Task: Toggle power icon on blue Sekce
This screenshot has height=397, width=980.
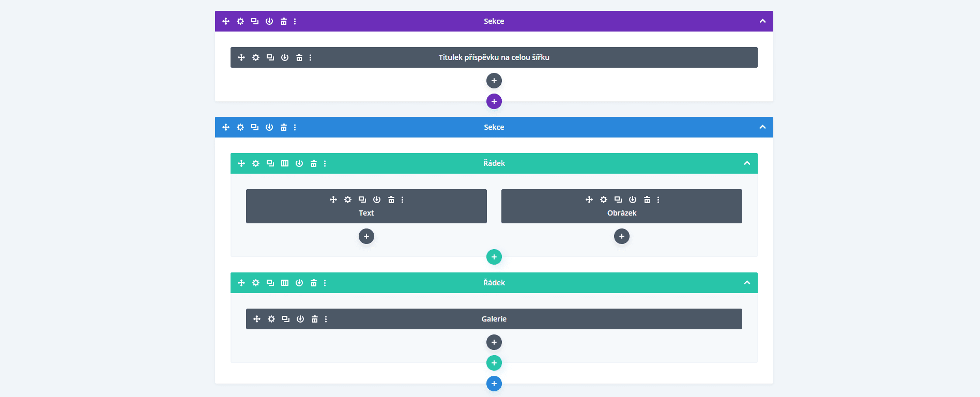Action: coord(269,127)
